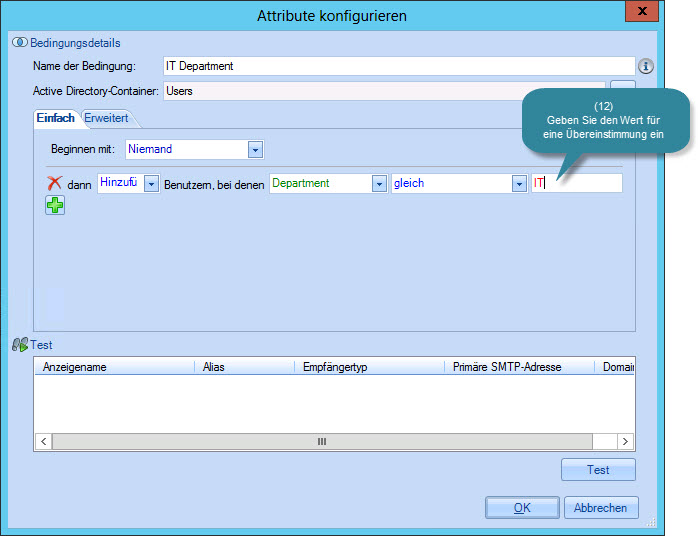Sort by Alias column header

click(x=245, y=367)
